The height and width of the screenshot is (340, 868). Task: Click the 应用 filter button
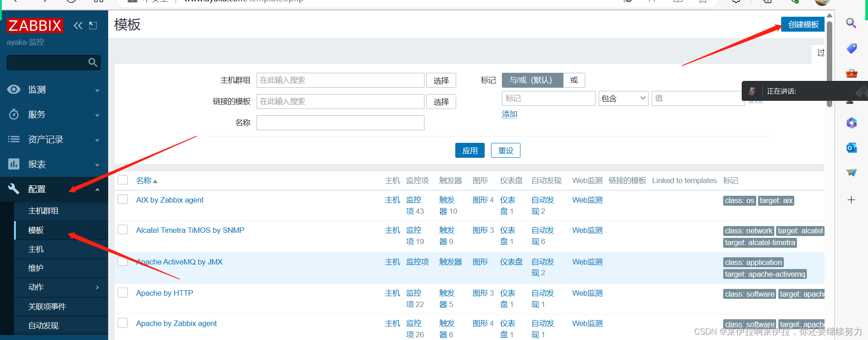470,151
